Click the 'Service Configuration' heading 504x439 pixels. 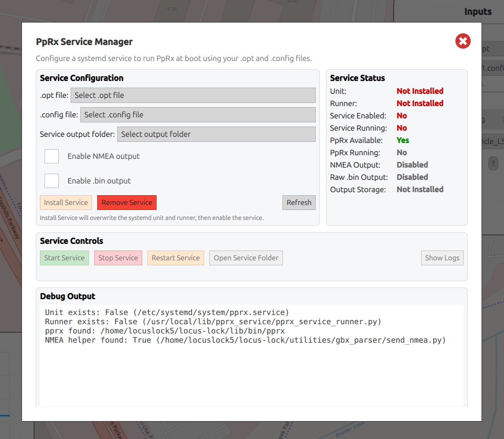pos(82,78)
